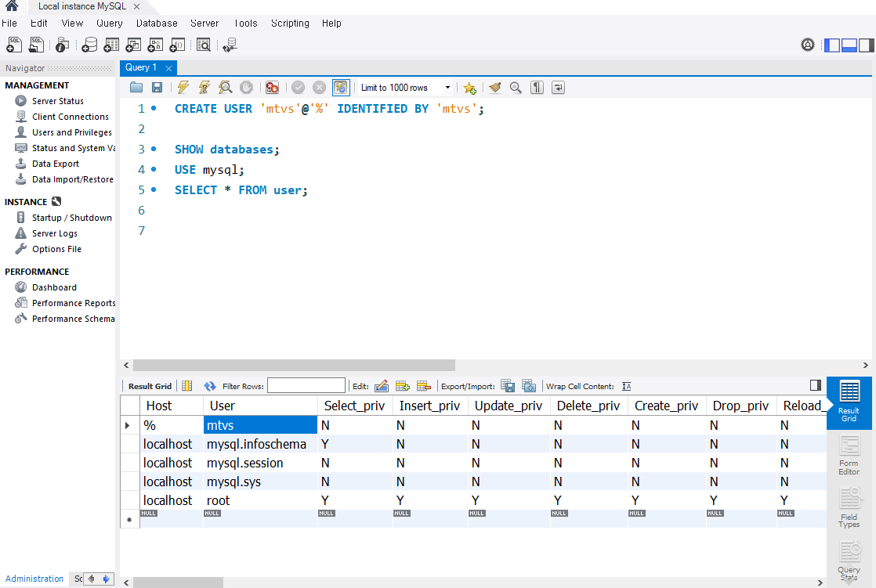Export recordset with the Export/Import disk icon
The image size is (876, 588).
click(508, 386)
